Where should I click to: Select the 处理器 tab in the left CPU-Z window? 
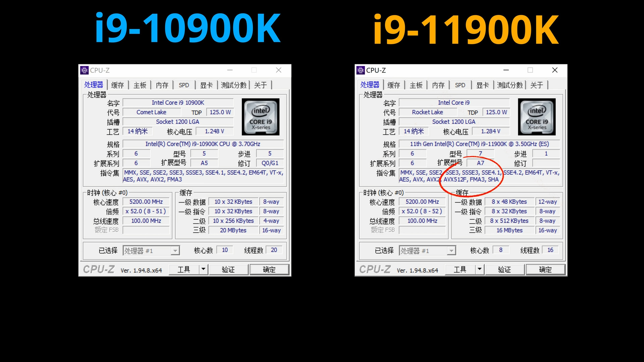tap(94, 84)
